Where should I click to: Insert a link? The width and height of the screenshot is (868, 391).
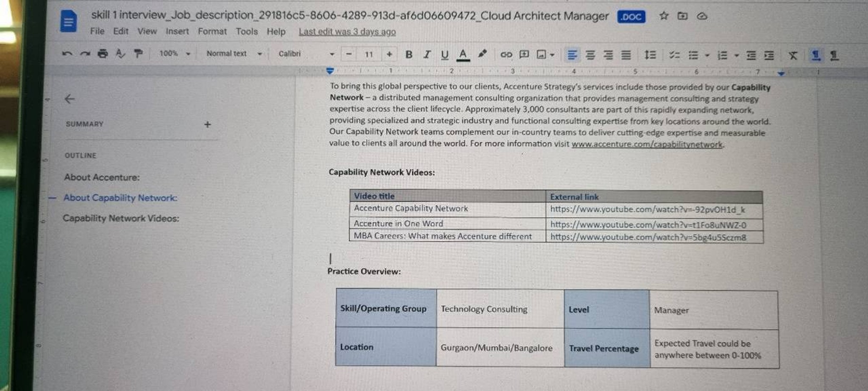506,54
